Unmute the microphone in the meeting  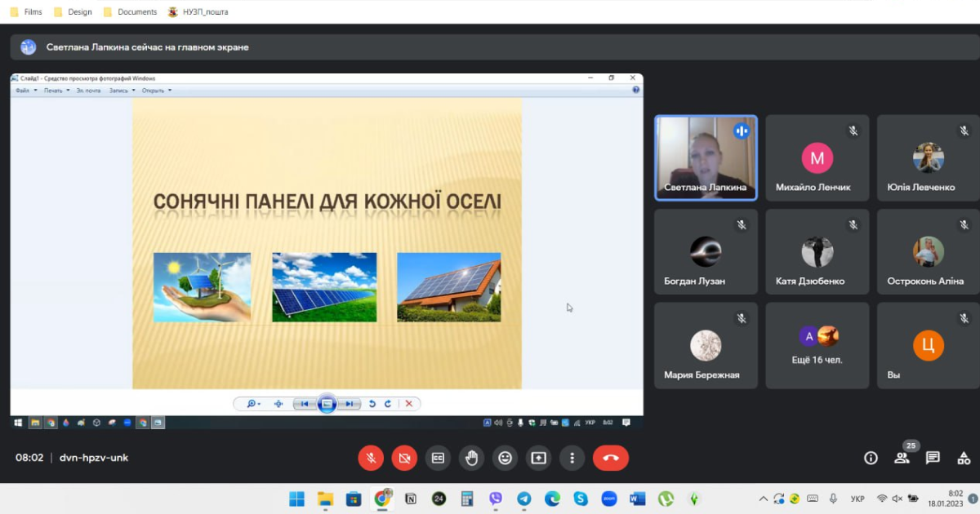coord(371,458)
